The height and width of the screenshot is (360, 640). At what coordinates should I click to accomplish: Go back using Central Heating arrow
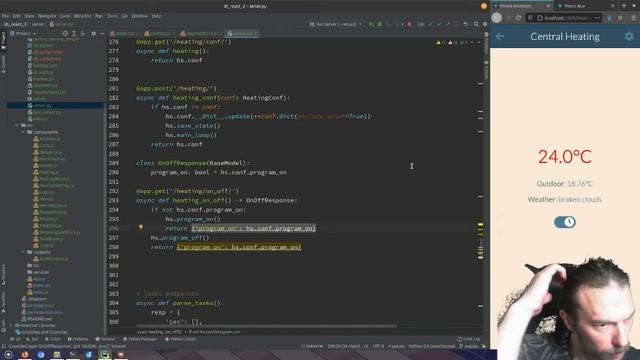(500, 36)
